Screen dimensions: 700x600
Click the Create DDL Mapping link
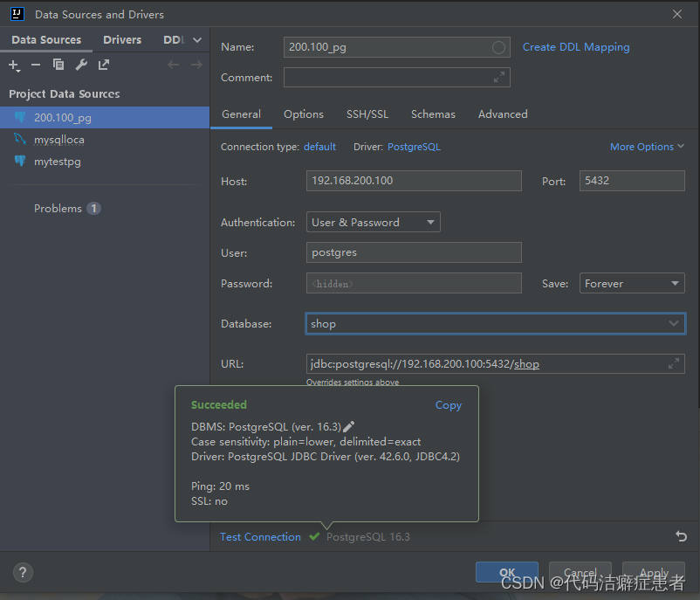pos(575,47)
